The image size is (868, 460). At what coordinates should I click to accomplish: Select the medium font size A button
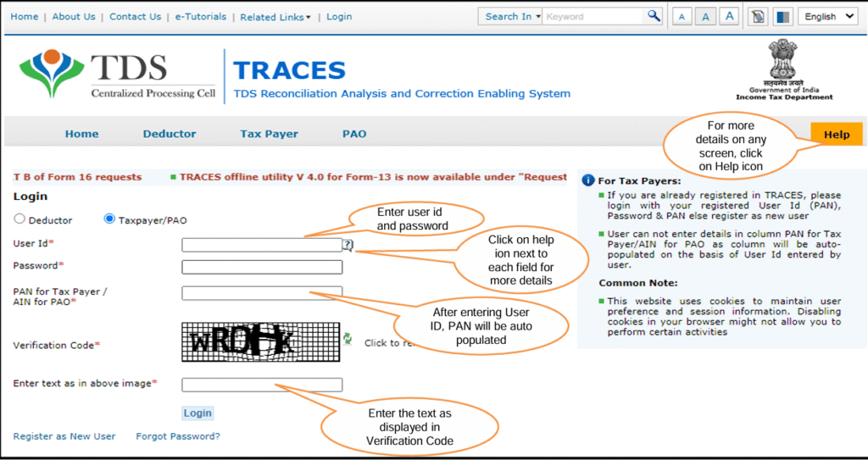706,17
